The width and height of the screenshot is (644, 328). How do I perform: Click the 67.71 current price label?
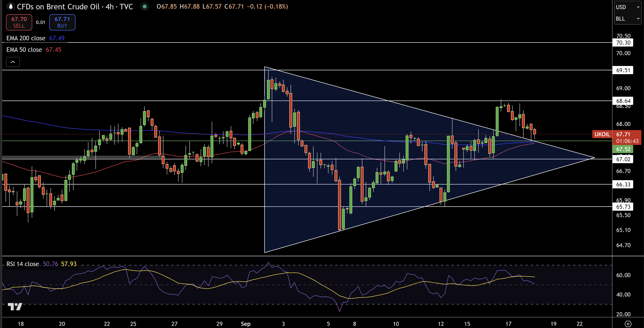623,134
